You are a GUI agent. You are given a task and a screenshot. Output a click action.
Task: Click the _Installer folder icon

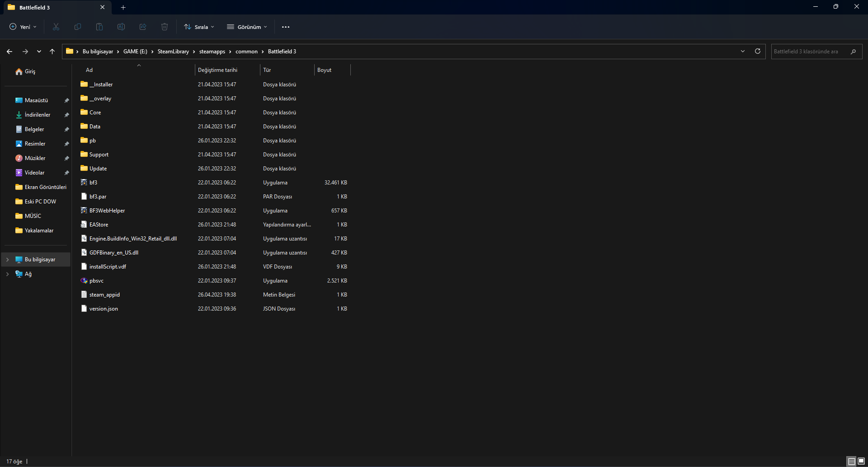tap(84, 85)
